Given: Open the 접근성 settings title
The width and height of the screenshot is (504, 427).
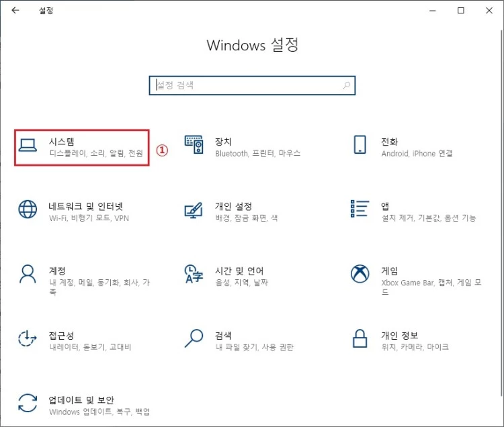Looking at the screenshot, I should [x=61, y=336].
